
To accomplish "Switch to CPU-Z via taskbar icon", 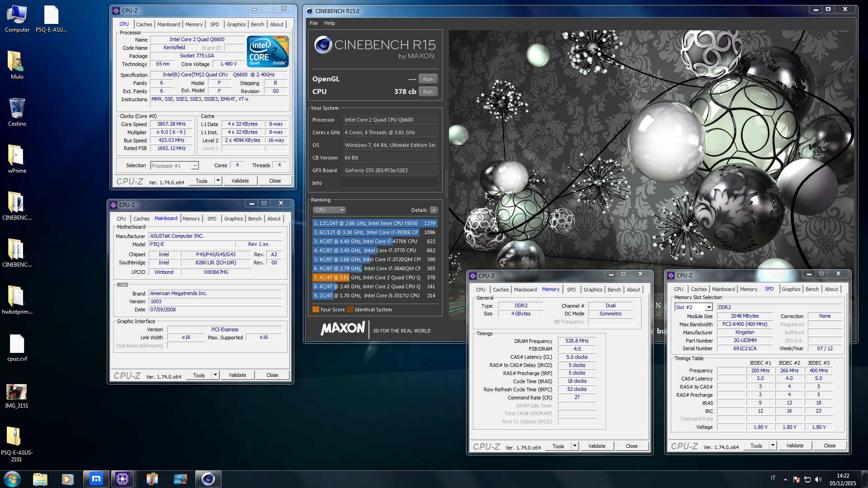I will (122, 479).
